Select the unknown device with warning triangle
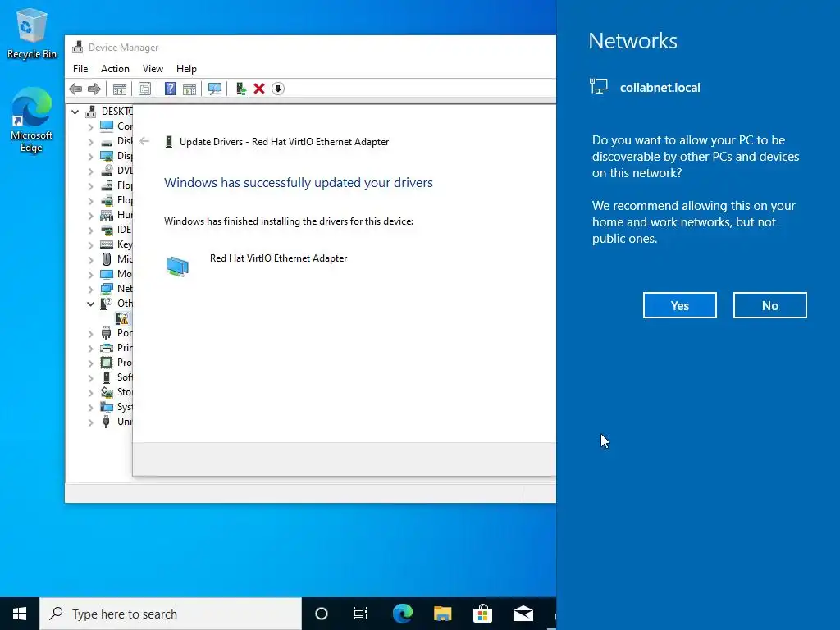The height and width of the screenshot is (630, 840). [122, 319]
